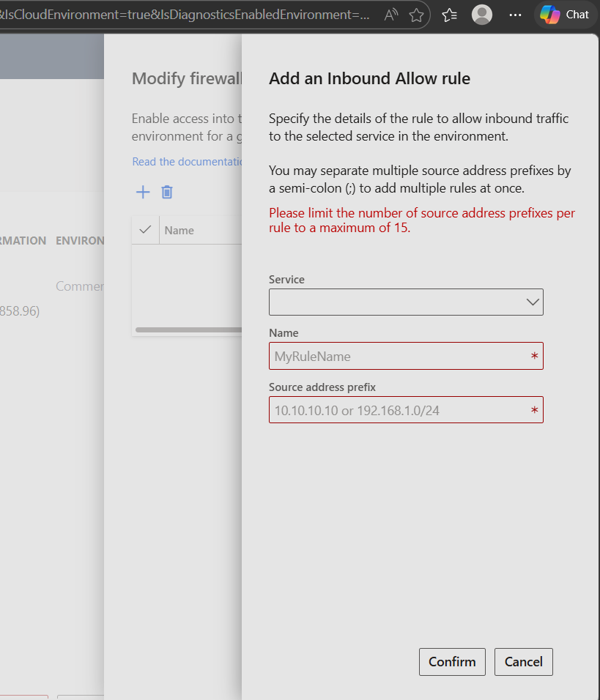The image size is (600, 700).
Task: Sort by the Name column header
Action: [x=179, y=231]
